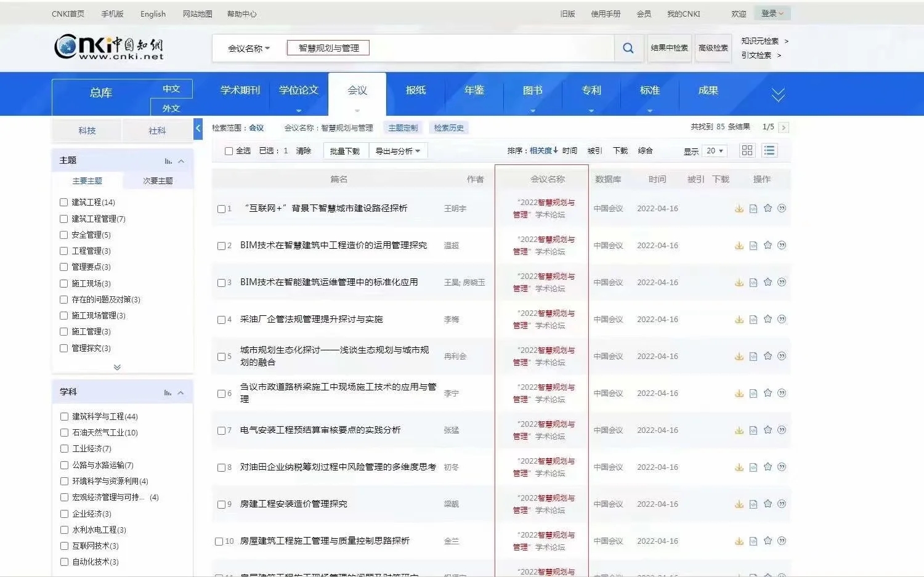924x577 pixels.
Task: Click the 高级检索 button
Action: pyautogui.click(x=713, y=48)
